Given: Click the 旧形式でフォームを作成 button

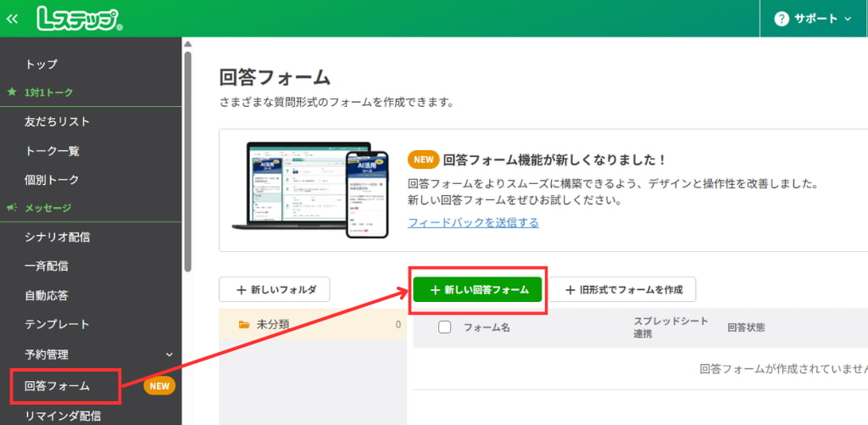Looking at the screenshot, I should [623, 289].
